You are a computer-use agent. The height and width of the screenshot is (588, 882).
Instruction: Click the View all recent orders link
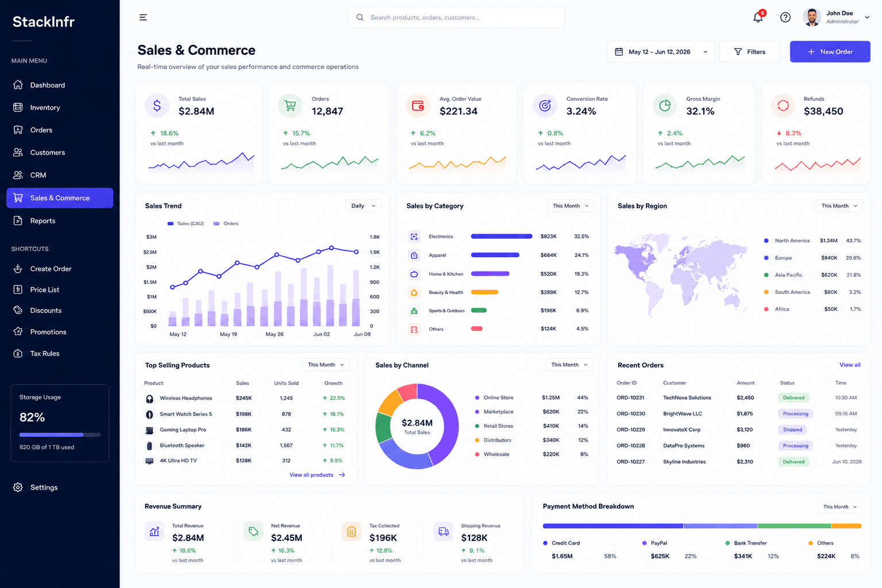[850, 365]
